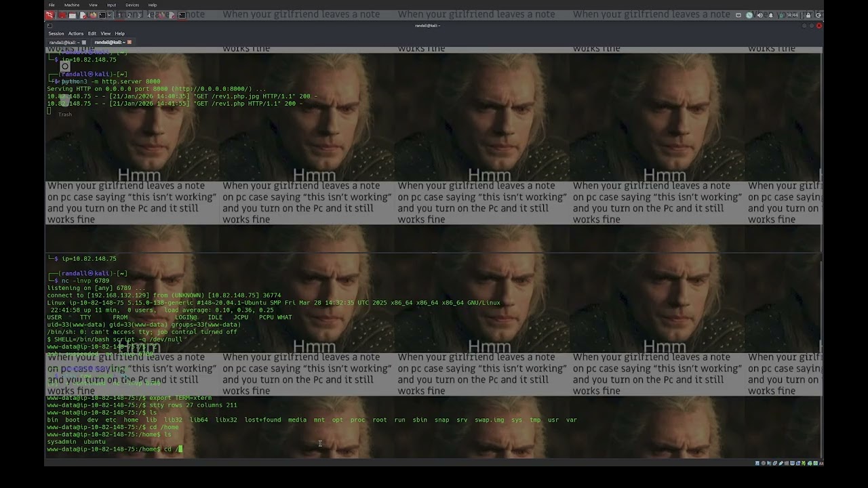Click 'nc -lnvp 6789' command text

click(x=85, y=281)
